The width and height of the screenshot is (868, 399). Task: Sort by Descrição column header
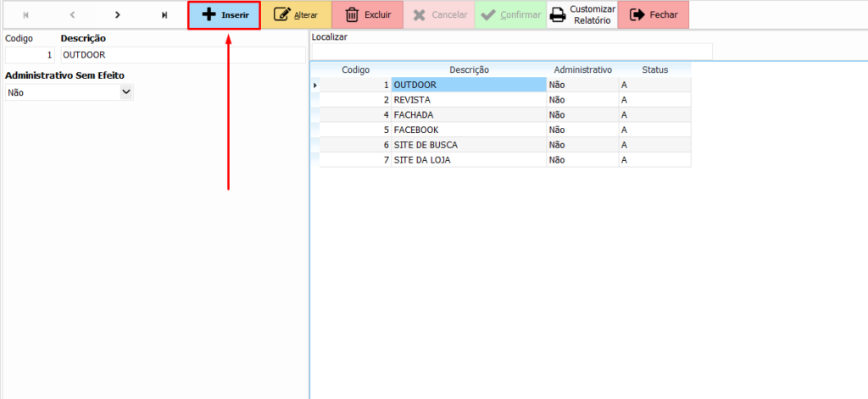point(469,69)
